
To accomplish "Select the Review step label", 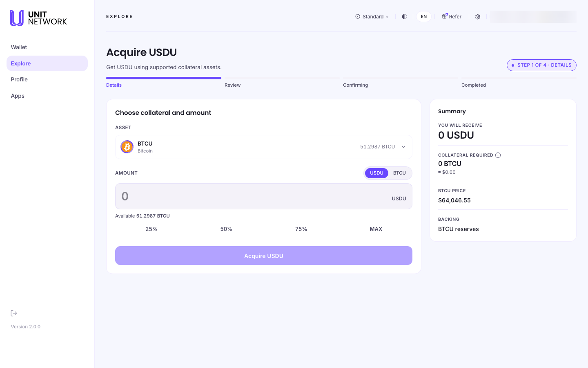I will coord(233,85).
